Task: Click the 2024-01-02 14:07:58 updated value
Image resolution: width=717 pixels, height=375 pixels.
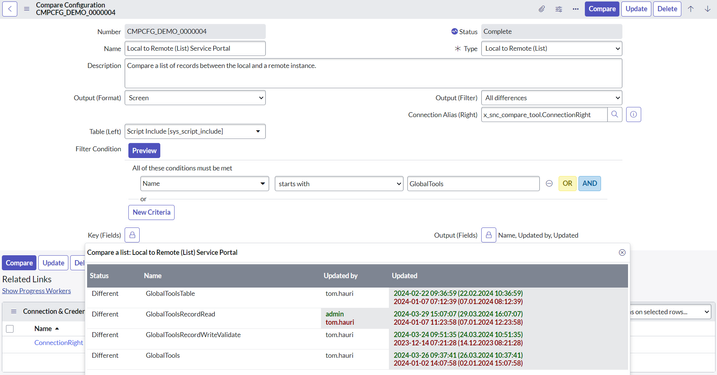Action: [x=458, y=363]
